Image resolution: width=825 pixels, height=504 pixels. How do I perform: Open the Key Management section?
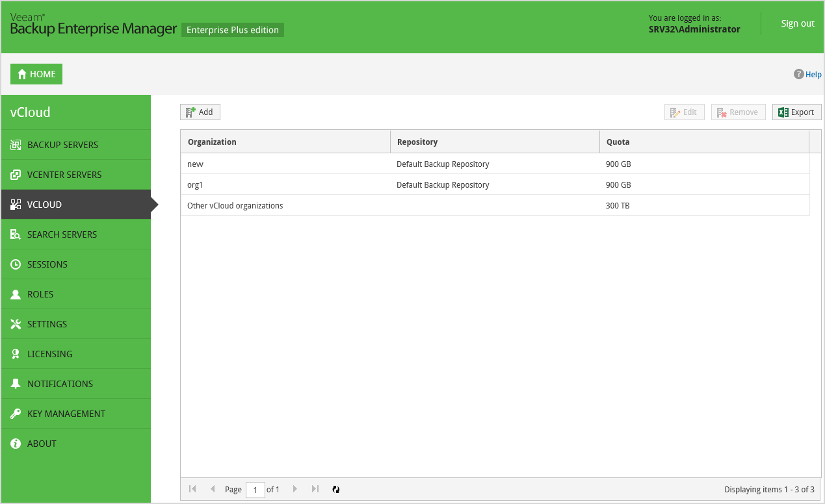tap(76, 414)
